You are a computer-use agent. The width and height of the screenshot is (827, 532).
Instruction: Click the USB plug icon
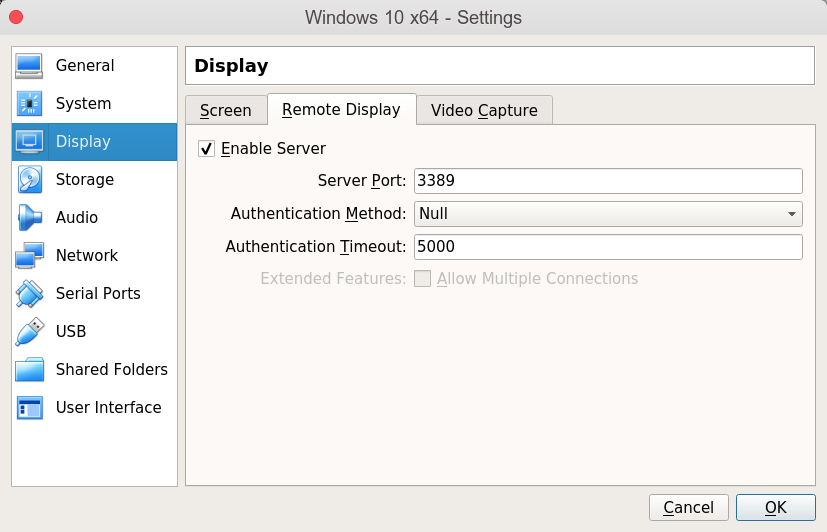[x=29, y=331]
